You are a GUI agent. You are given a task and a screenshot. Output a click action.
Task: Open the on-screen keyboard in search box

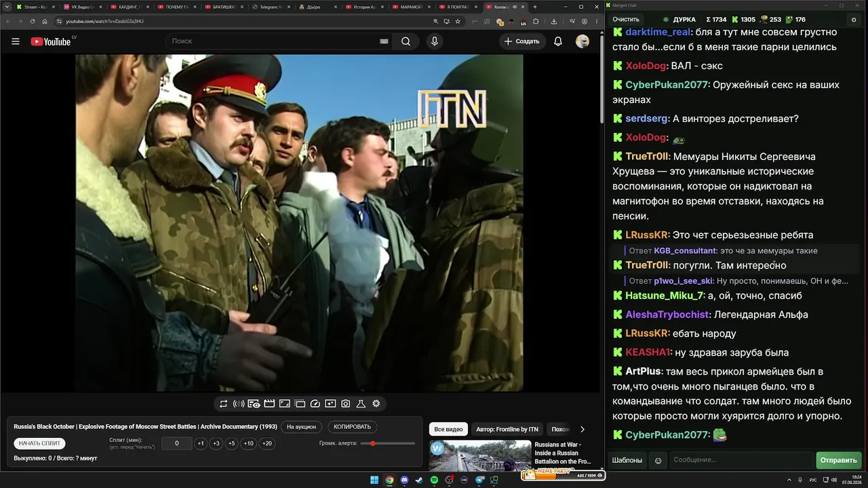tap(384, 41)
